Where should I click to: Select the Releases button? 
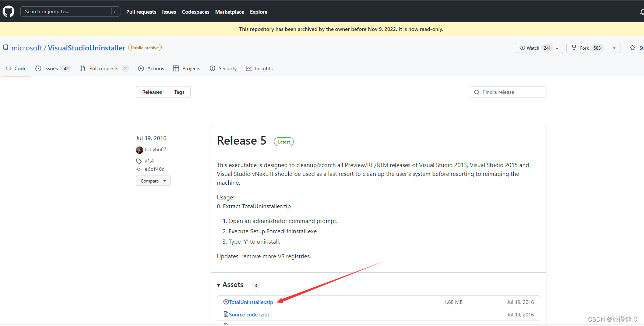152,92
